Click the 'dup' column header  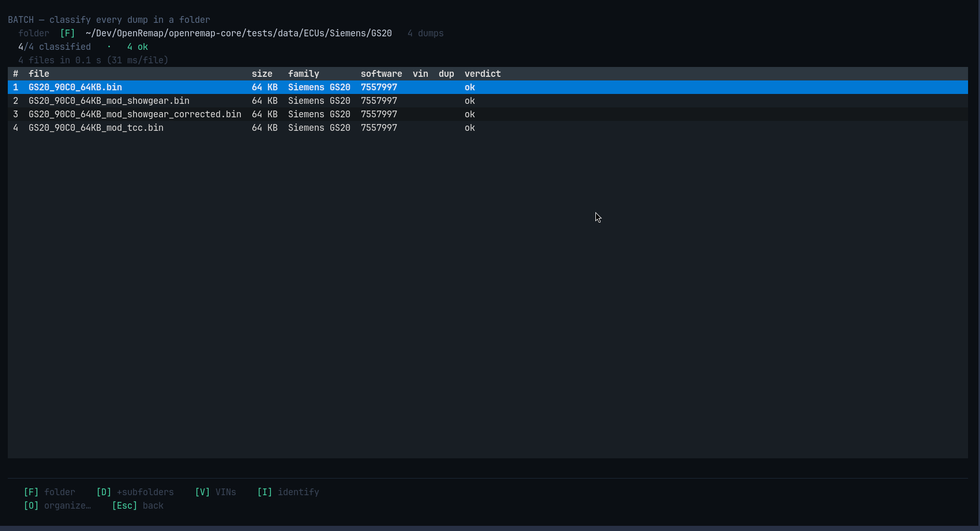tap(446, 74)
